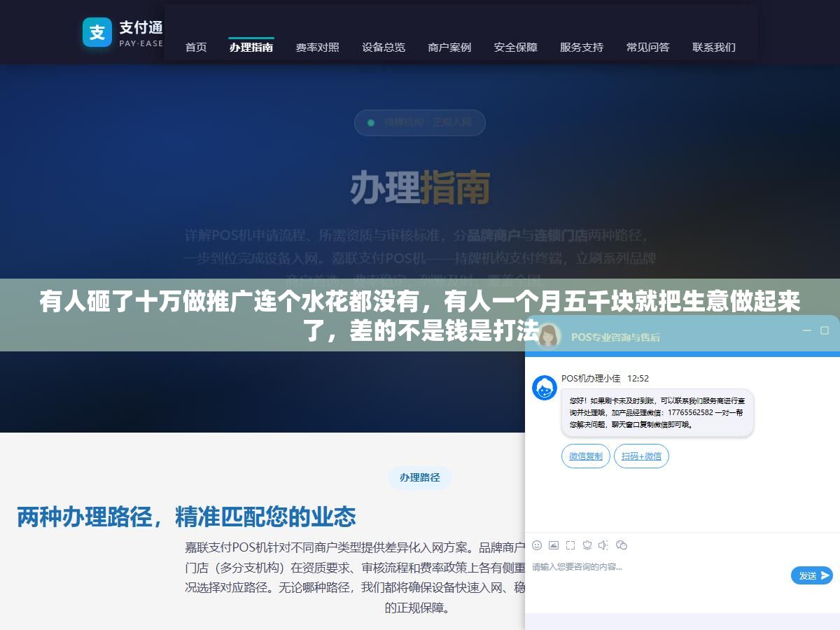840x630 pixels.
Task: Select the 办理指南 nav tab
Action: coord(251,47)
